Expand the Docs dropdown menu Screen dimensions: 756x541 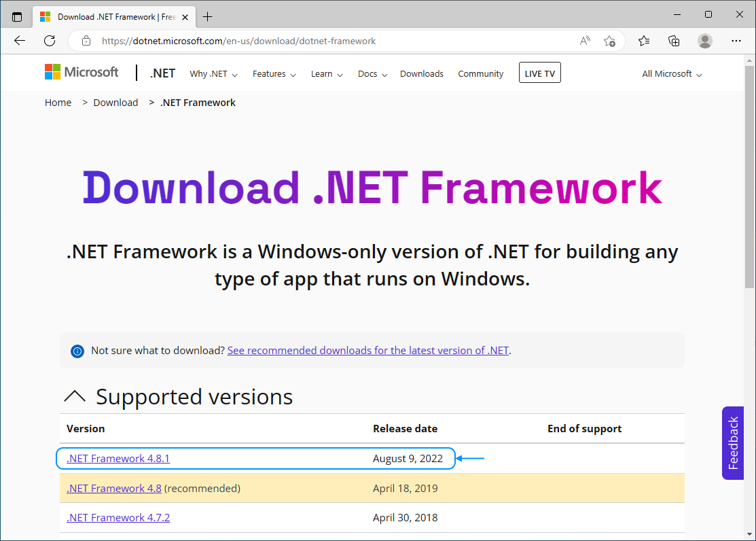tap(373, 74)
